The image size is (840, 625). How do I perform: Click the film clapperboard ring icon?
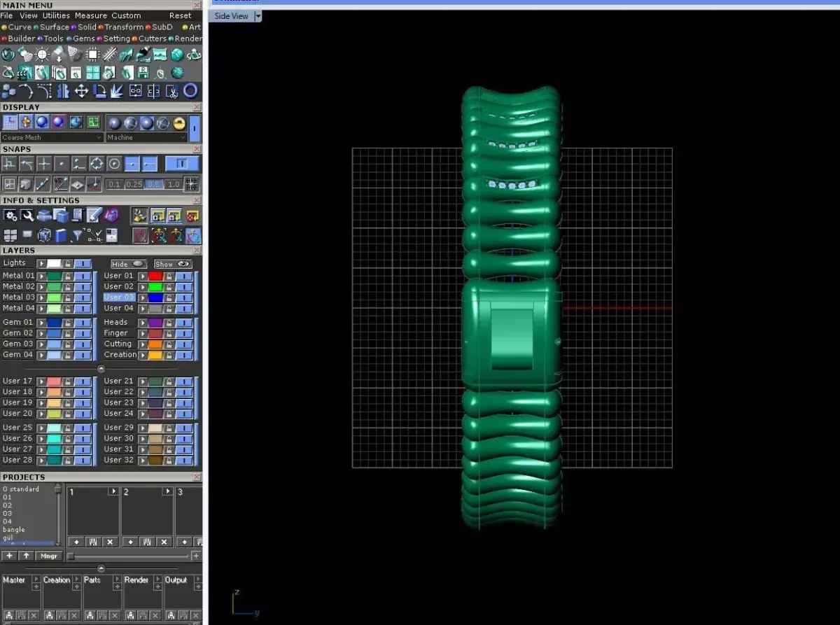pos(24,73)
